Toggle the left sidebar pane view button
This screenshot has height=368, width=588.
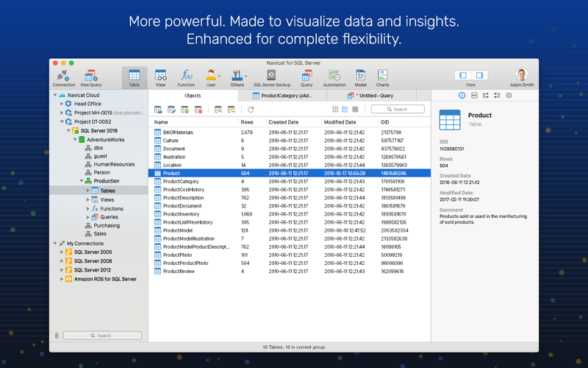click(x=463, y=76)
